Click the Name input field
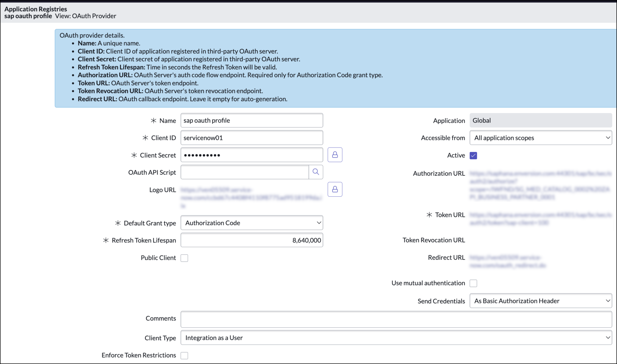 pos(252,121)
